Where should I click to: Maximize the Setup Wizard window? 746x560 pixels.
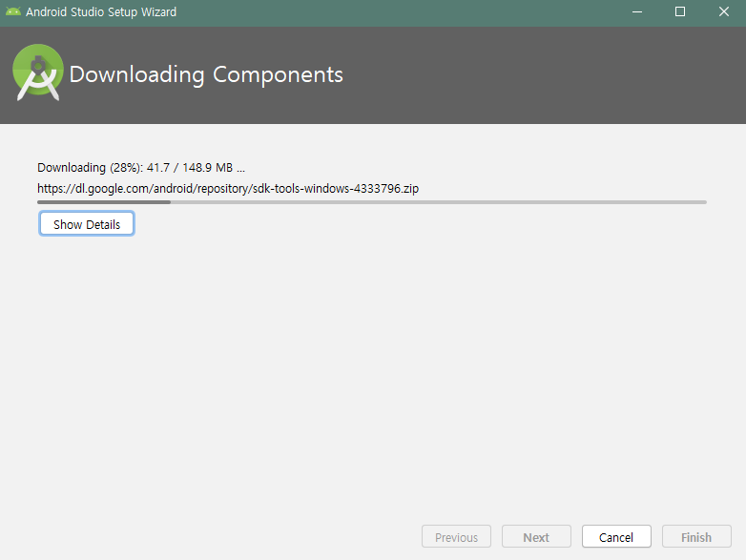[x=680, y=11]
